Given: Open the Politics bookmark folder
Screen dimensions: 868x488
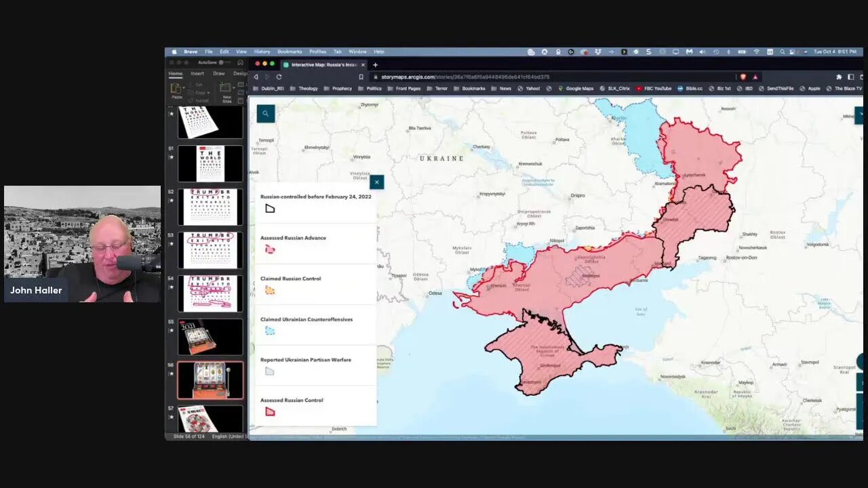Looking at the screenshot, I should click(x=370, y=88).
